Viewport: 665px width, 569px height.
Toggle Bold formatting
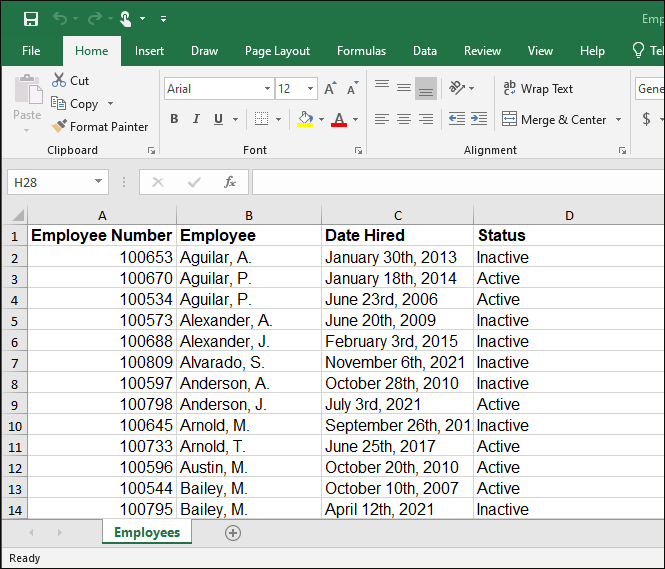174,119
